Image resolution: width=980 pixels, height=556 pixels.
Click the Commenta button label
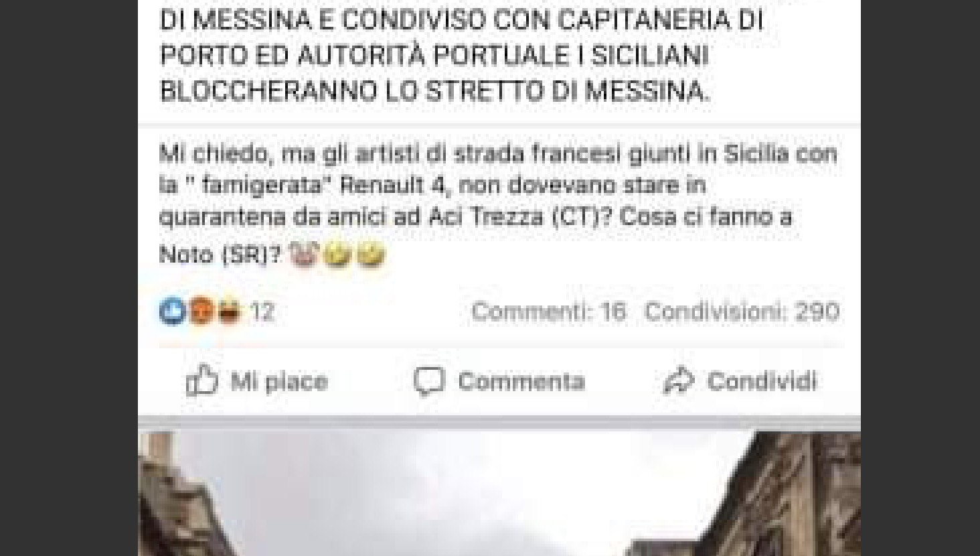(x=521, y=382)
